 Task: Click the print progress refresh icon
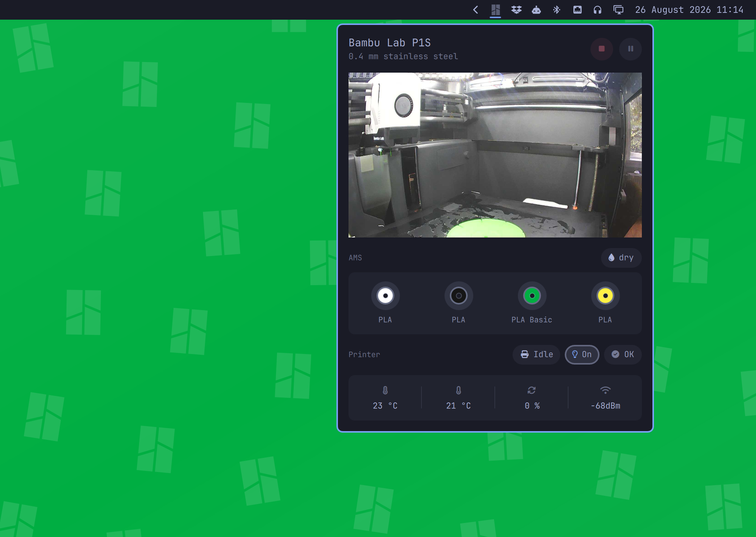532,390
